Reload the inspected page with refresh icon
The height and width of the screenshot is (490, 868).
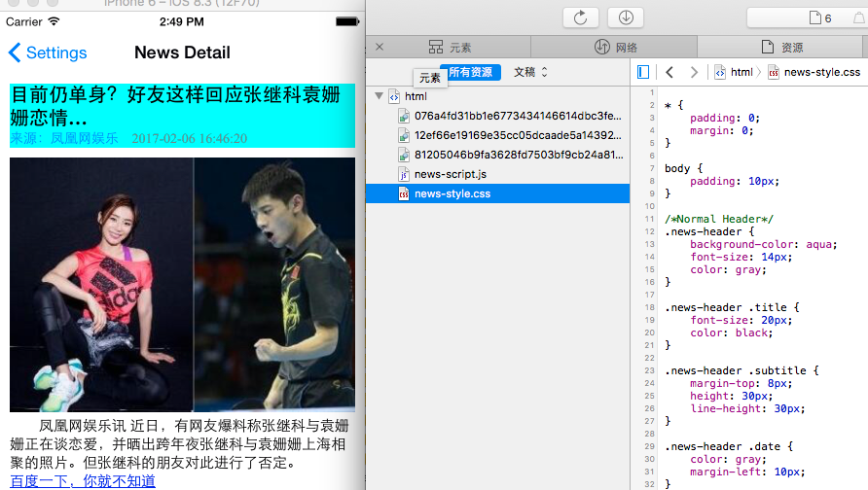pos(580,17)
